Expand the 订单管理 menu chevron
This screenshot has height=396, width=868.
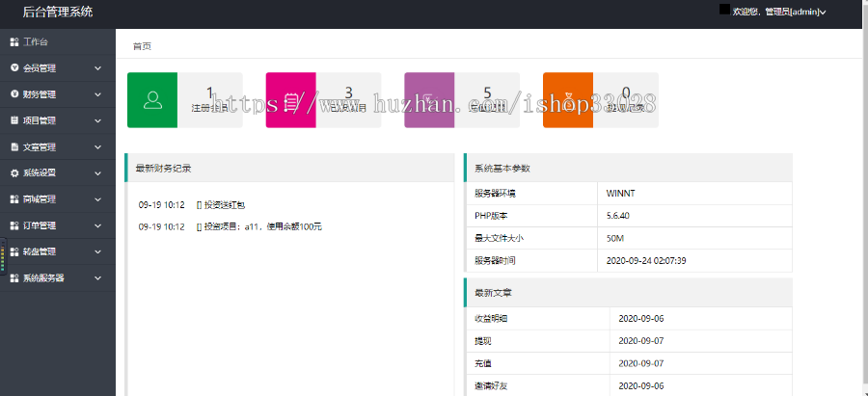(98, 225)
